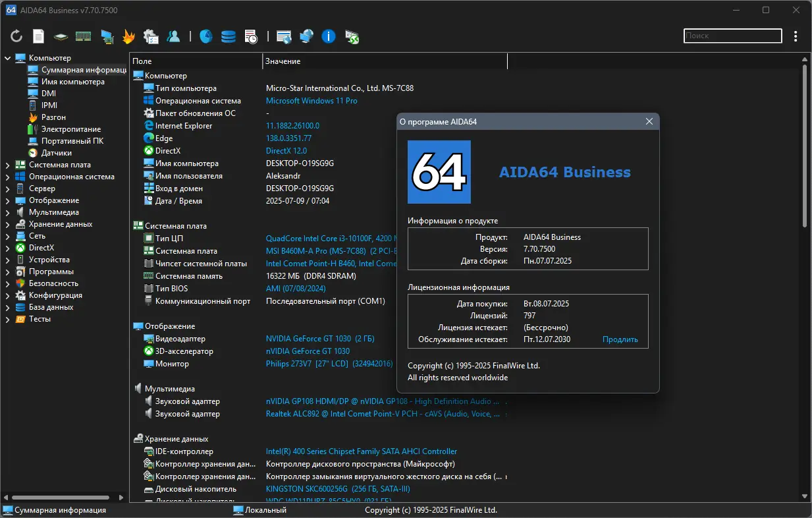Click the Поле column header
Viewport: 812px width, 518px height.
196,61
